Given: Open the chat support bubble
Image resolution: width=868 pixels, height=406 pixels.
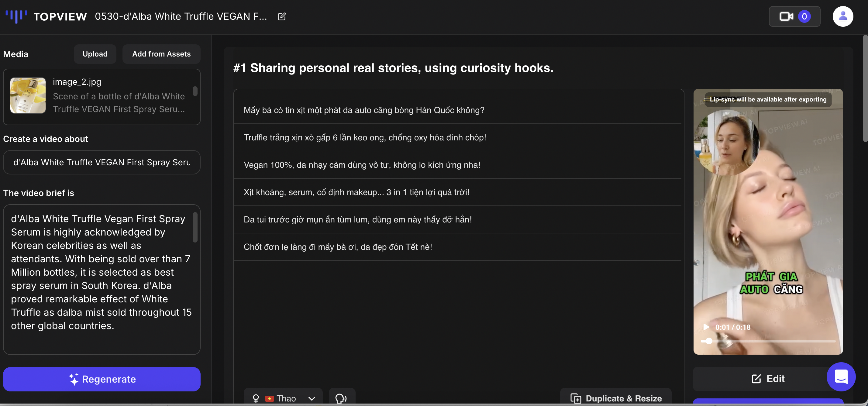Looking at the screenshot, I should [840, 376].
